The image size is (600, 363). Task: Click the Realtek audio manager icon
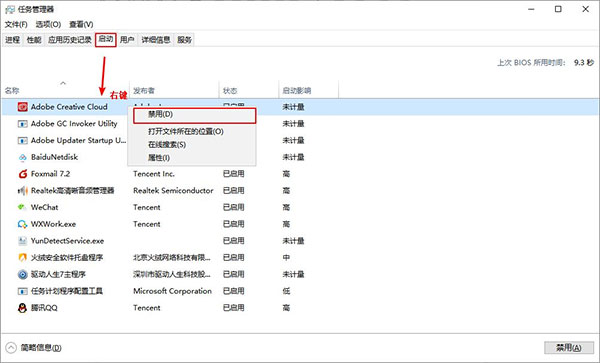23,190
